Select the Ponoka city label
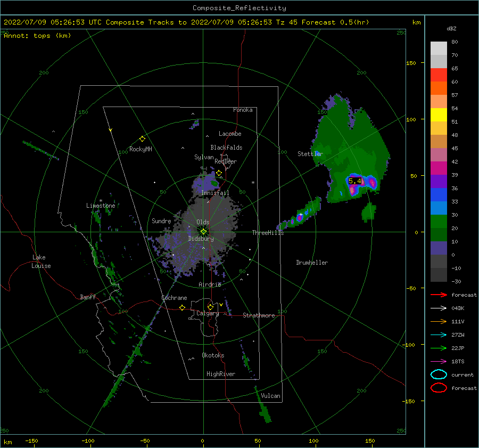 point(243,110)
